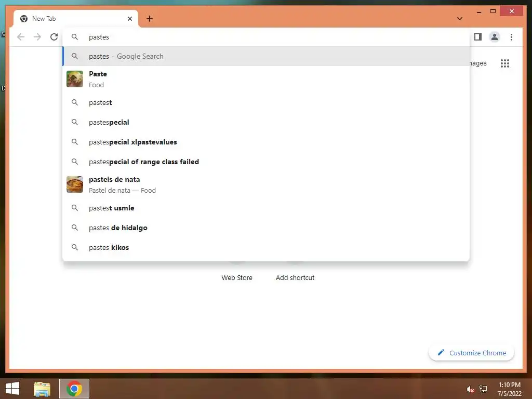Select the 'pastest usmle' suggestion
The image size is (532, 399).
coord(267,208)
